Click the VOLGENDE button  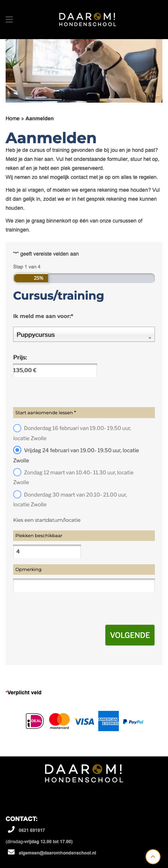point(130,635)
